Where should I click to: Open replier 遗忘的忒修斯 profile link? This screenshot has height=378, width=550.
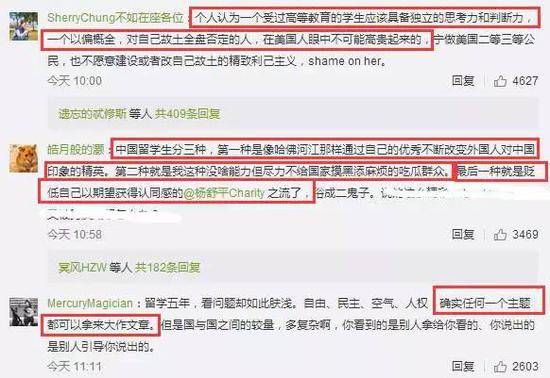92,114
